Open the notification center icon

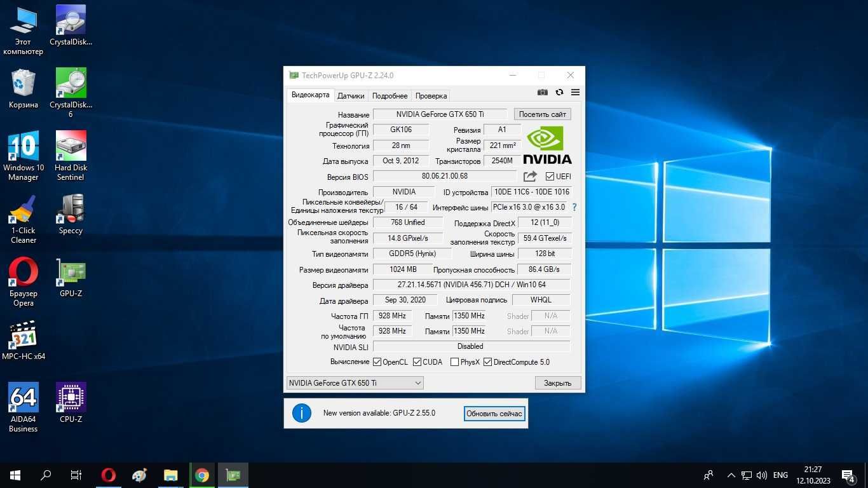point(848,475)
